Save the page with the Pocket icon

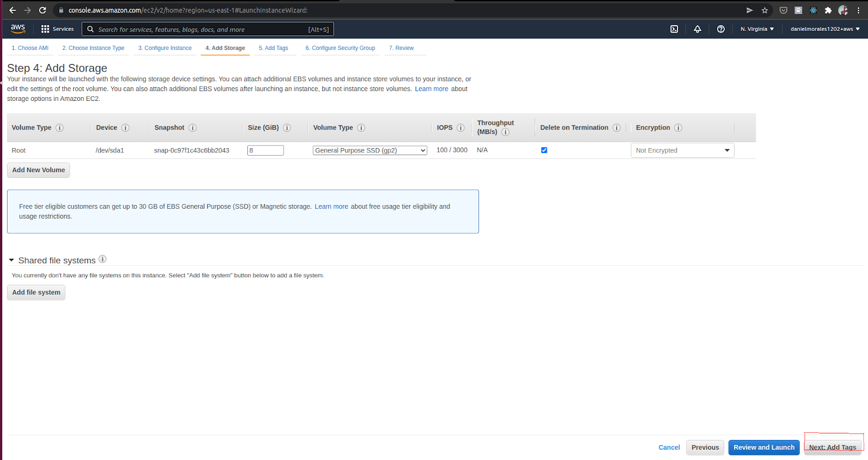tap(783, 10)
